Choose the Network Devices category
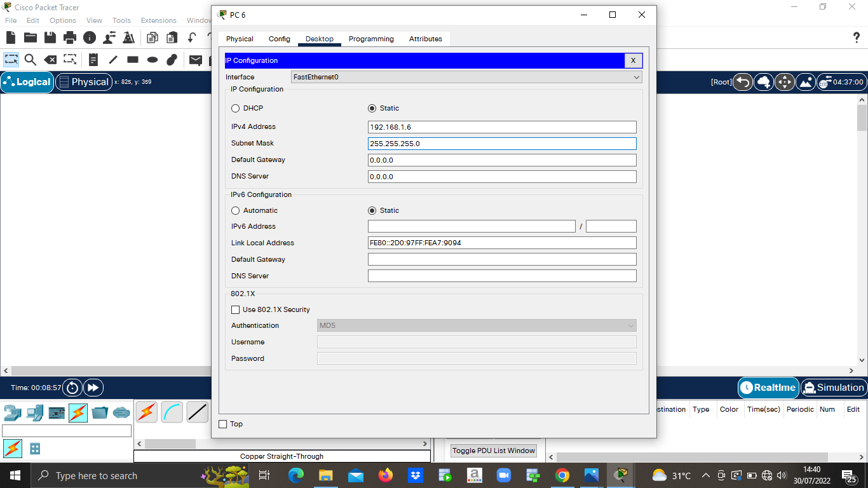 [13, 412]
